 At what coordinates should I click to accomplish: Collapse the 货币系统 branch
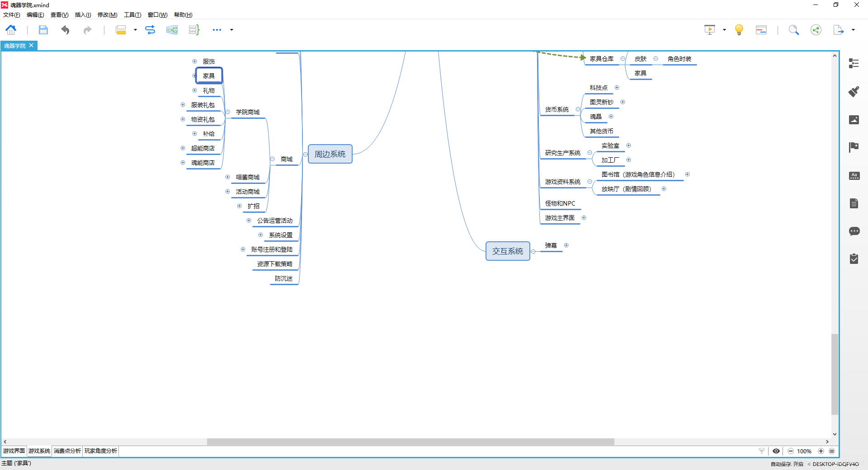coord(578,109)
